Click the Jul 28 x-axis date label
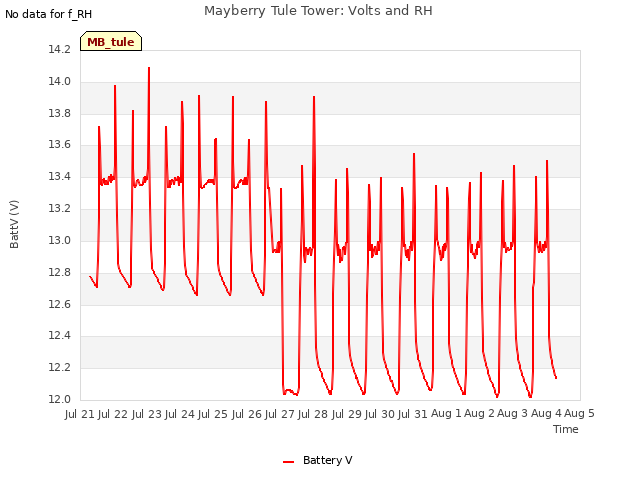The width and height of the screenshot is (640, 480). pyautogui.click(x=313, y=414)
